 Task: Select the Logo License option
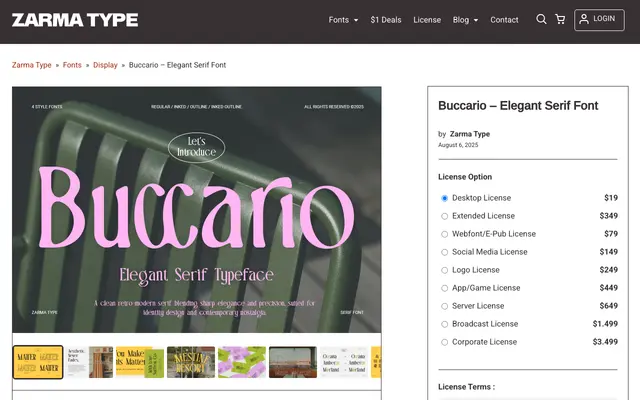[x=444, y=270]
